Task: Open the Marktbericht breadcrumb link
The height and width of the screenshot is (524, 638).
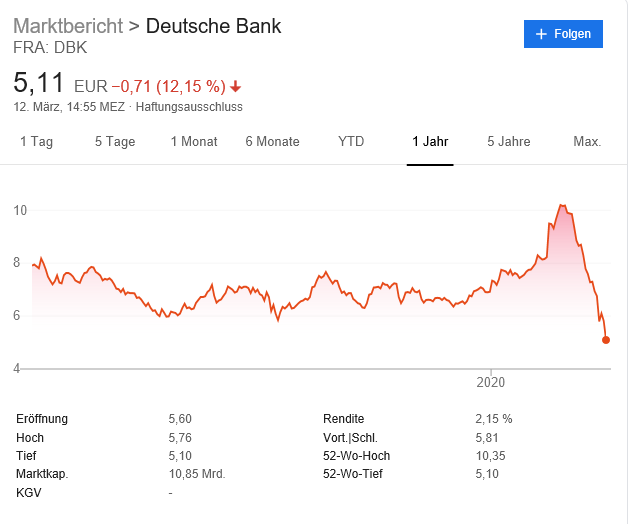Action: pos(68,25)
